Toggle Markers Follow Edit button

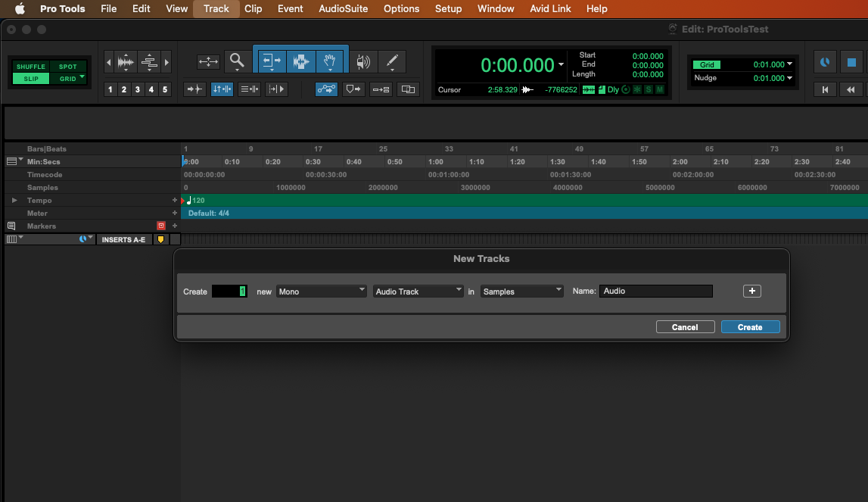click(x=353, y=89)
